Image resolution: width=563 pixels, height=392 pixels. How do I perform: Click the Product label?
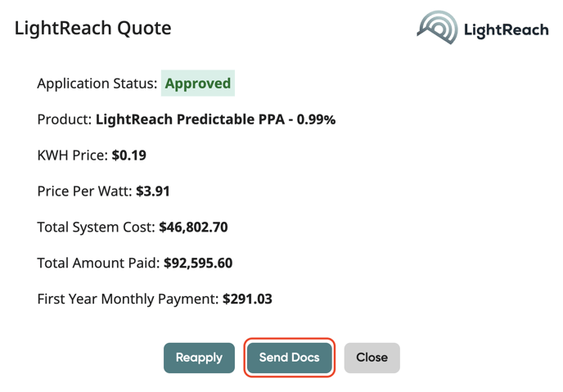click(65, 119)
